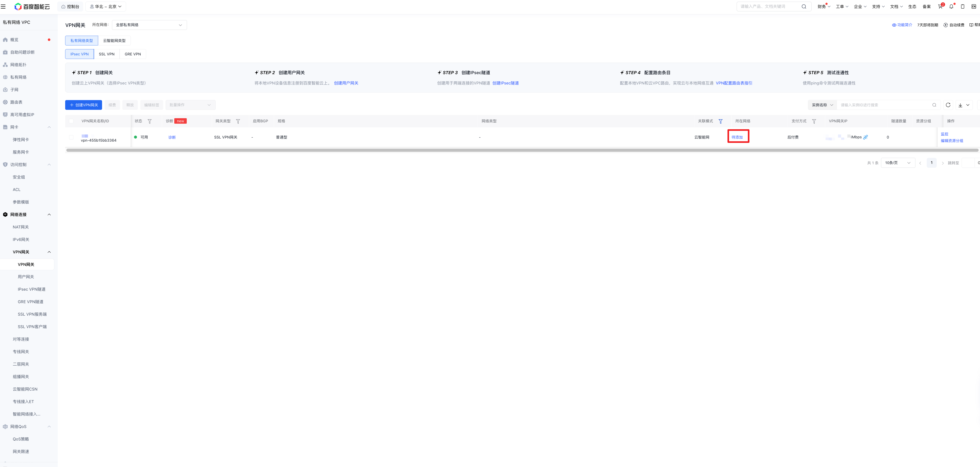Open the hamburger navigation menu
980x467 pixels.
pyautogui.click(x=4, y=6)
